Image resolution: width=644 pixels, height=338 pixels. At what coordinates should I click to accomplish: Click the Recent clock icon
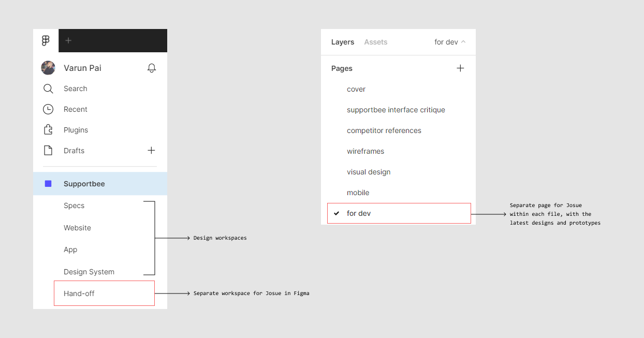point(48,109)
